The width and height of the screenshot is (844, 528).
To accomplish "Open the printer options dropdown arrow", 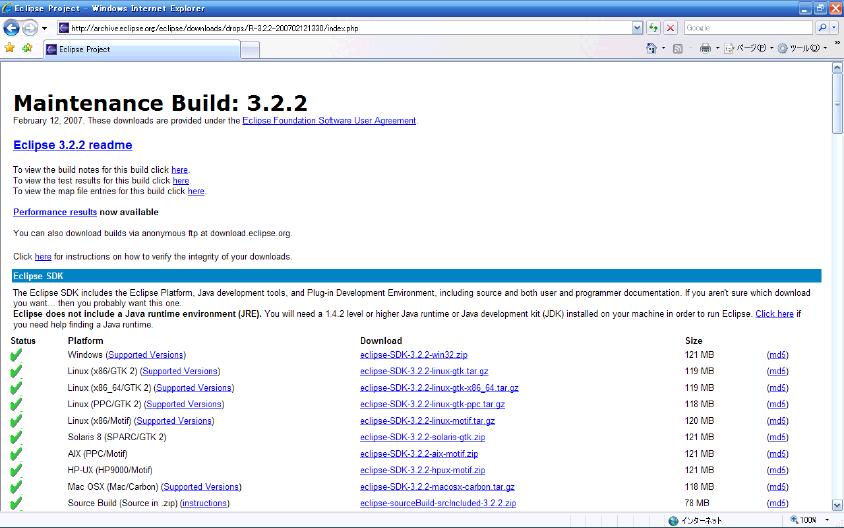I will click(x=717, y=48).
